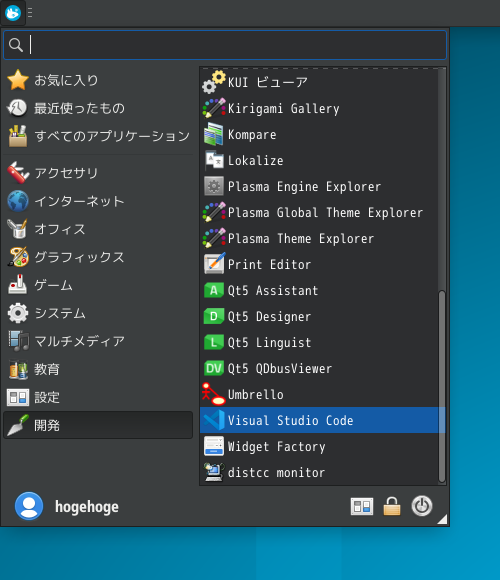Launch Umbrello UML modeller
This screenshot has height=580, width=500.
(x=320, y=394)
